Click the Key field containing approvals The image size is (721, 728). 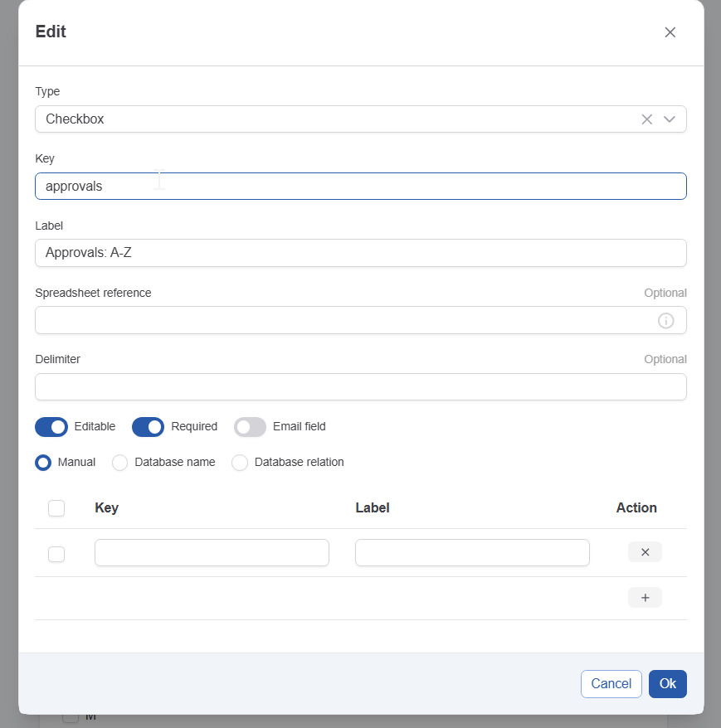pos(360,187)
